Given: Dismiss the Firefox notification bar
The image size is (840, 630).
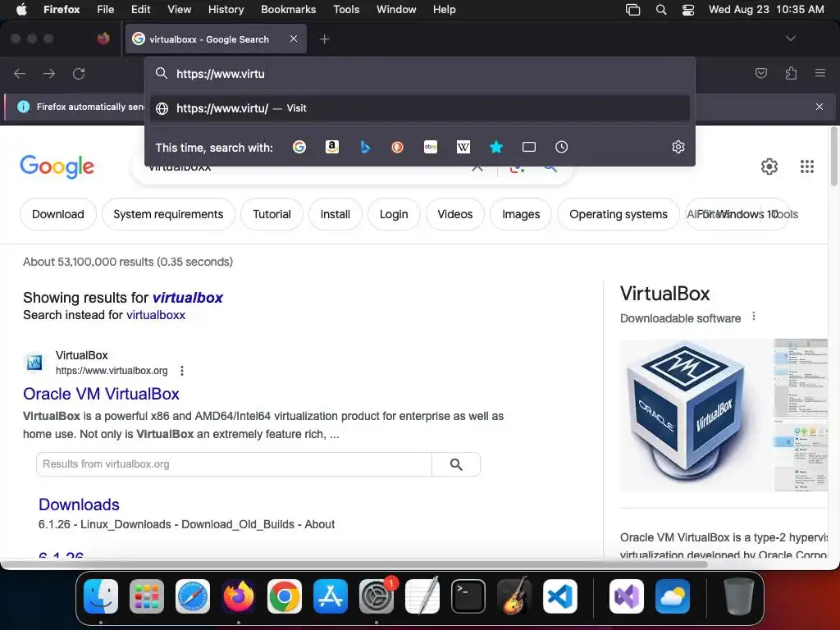Looking at the screenshot, I should [x=819, y=107].
